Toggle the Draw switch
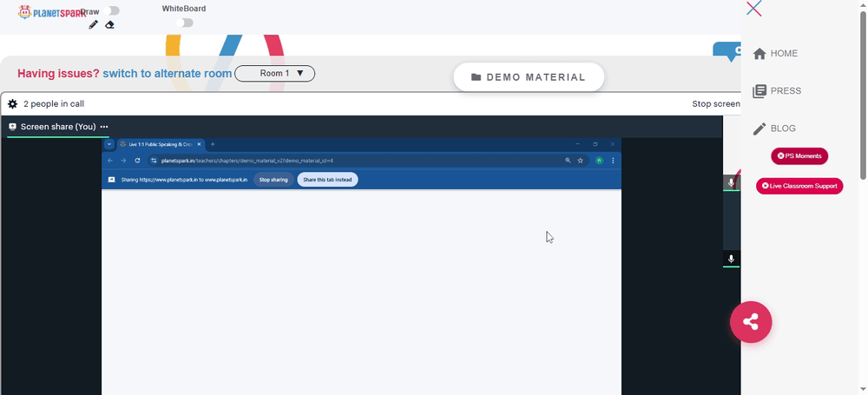The image size is (868, 395). click(111, 10)
